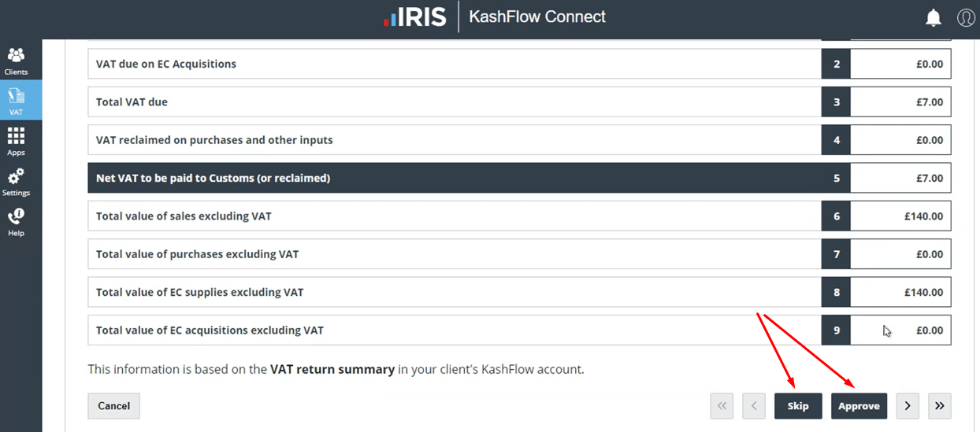Approve the VAT return
The height and width of the screenshot is (432, 980).
(x=859, y=406)
